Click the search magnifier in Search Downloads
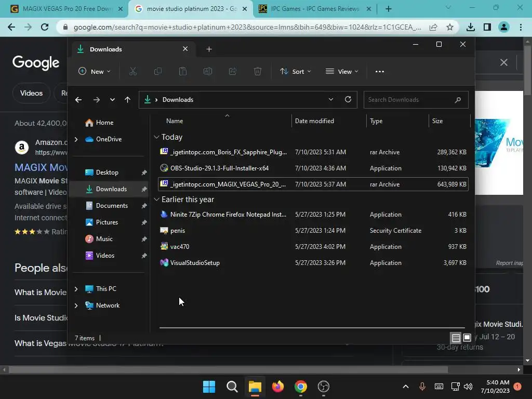Screen dimensions: 532x399 [x=458, y=100]
